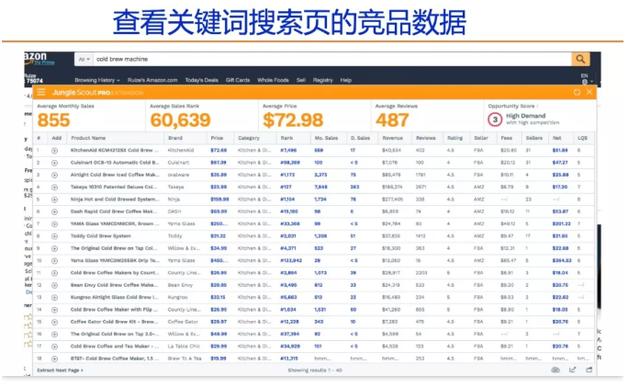Expand the Browsing History dropdown
Viewport: 640px width, 387px height.
pos(97,80)
